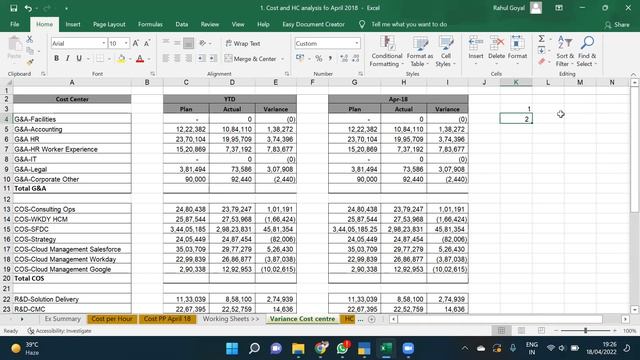Open the Find & Select menu
Viewport: 640px width, 360px height.
tap(587, 52)
